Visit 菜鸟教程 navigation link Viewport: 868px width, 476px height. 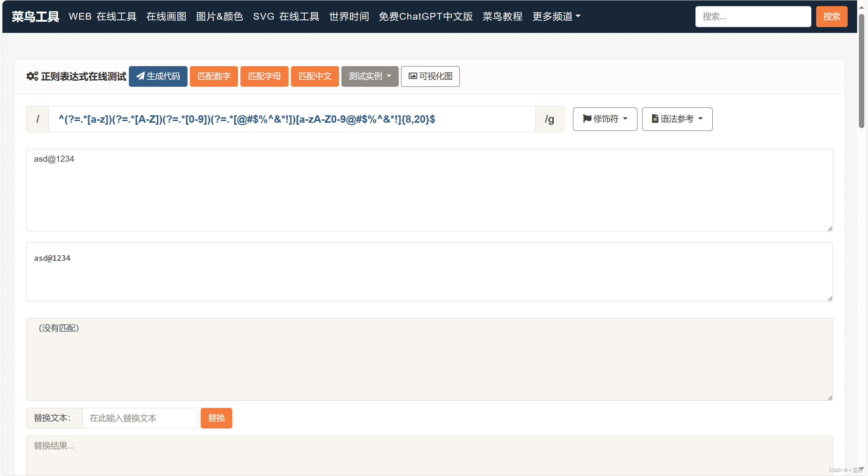click(502, 16)
